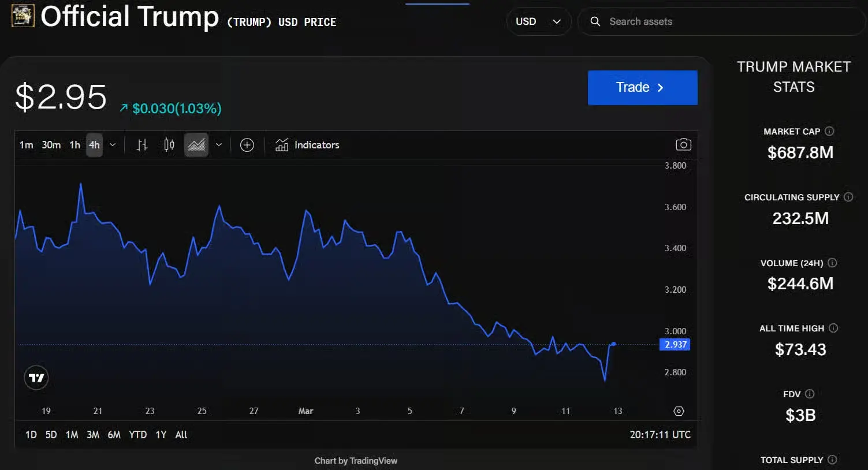Set chart range to All
This screenshot has width=868, height=470.
point(181,435)
